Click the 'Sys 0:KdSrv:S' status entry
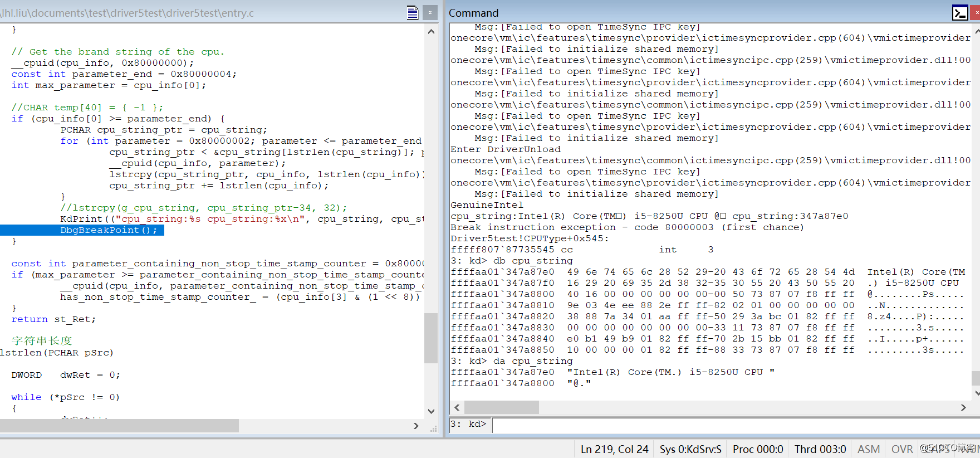The width and height of the screenshot is (980, 458). 690,449
